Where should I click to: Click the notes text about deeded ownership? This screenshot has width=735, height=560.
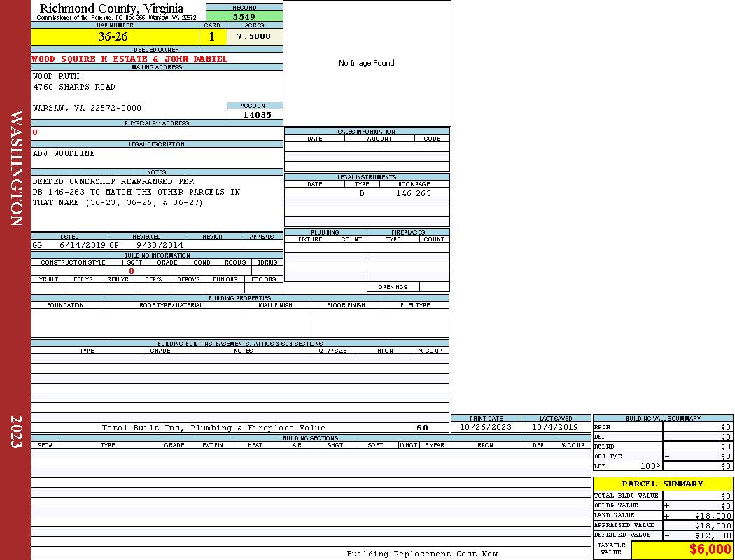136,192
